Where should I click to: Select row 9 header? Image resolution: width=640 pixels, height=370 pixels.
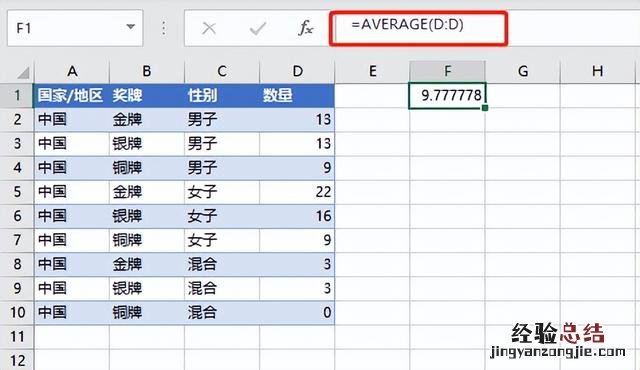[17, 288]
